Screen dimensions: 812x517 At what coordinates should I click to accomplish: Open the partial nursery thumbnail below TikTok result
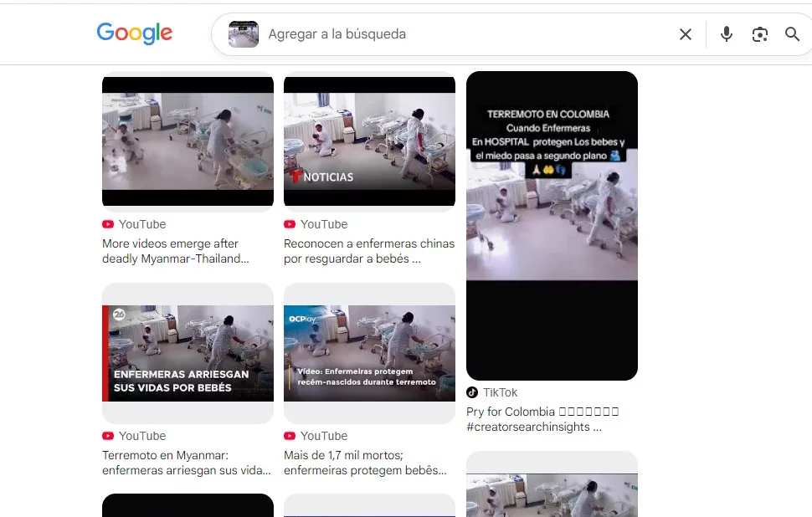(x=552, y=485)
